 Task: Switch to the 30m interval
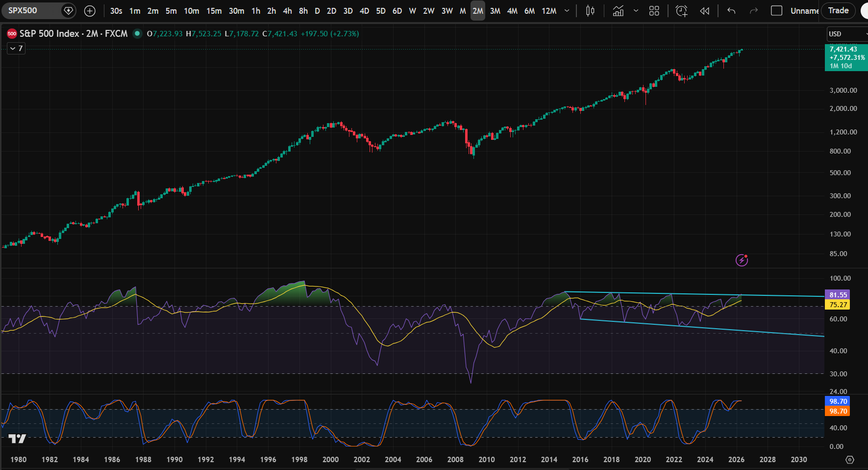(237, 11)
